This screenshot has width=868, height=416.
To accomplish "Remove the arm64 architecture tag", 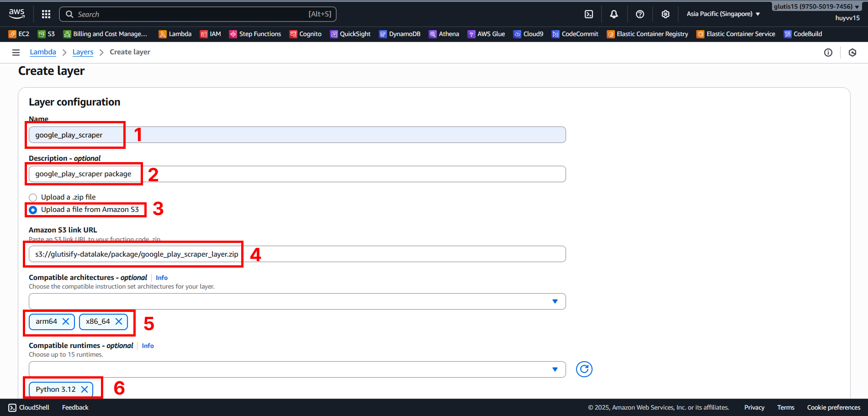I will click(x=66, y=321).
